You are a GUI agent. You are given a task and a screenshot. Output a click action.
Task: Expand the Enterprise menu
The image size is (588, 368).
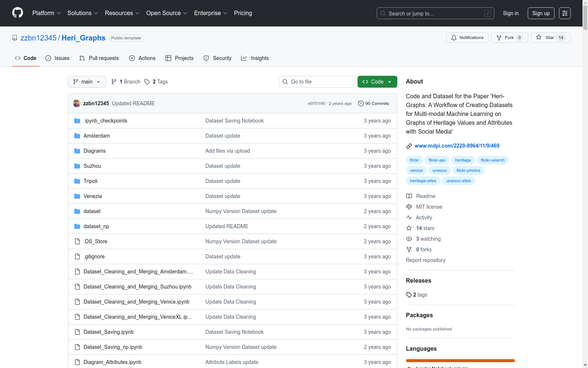coord(211,13)
